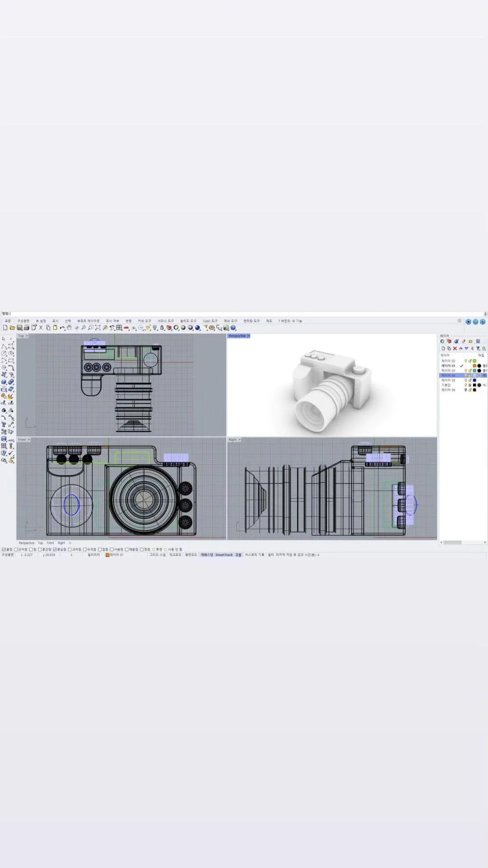Switch to Perspective viewport tab at bottom

coord(27,543)
